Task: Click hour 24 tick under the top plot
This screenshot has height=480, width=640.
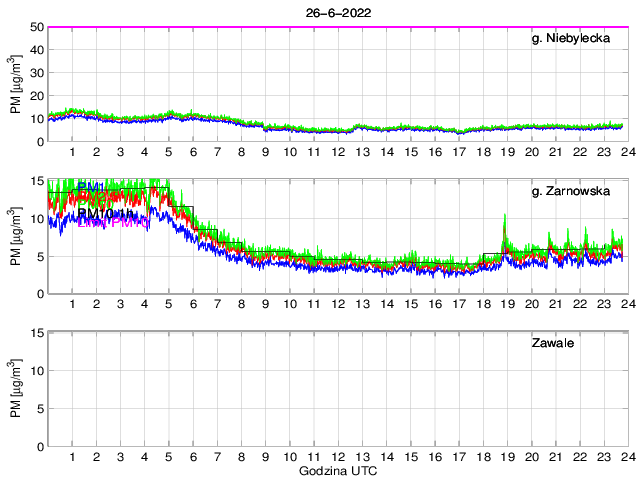Action: click(627, 151)
